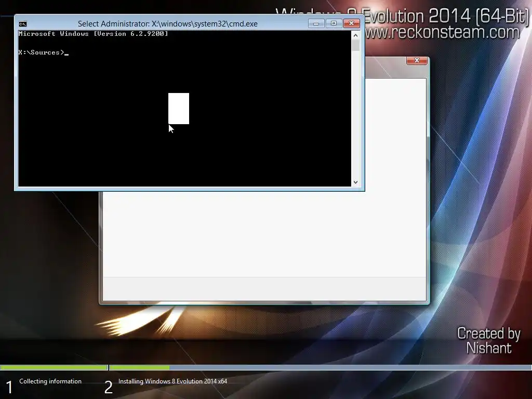Screen dimensions: 532x399
Task: Click the cmd scrollbar down arrow
Action: 355,182
